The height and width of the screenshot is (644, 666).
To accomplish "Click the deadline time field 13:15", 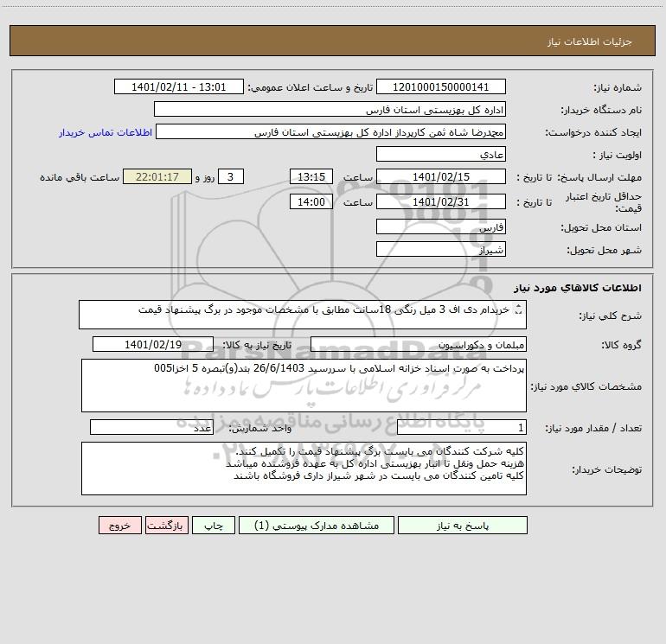I will tap(311, 177).
